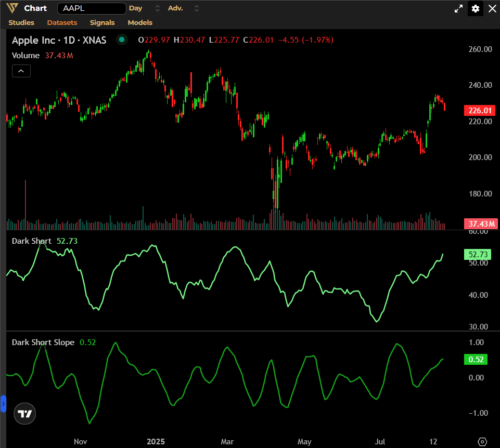
Task: Click the 0.00 slope axis value
Action: coord(477,378)
